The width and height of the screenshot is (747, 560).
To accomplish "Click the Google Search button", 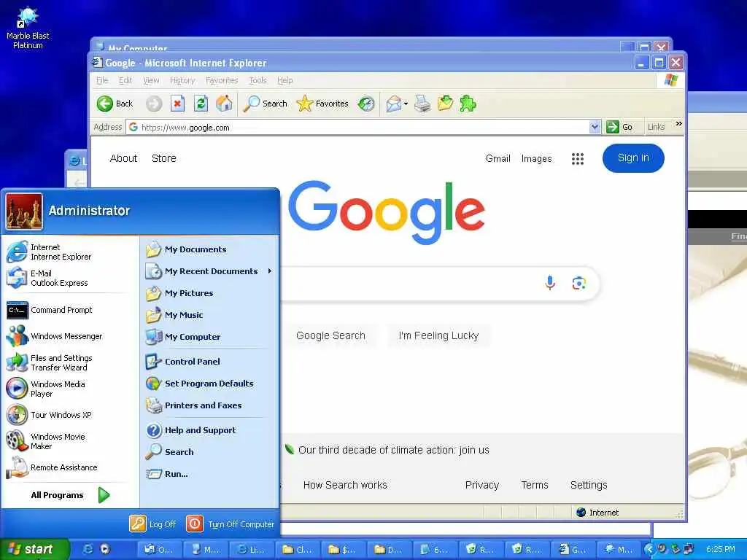I will click(x=330, y=335).
